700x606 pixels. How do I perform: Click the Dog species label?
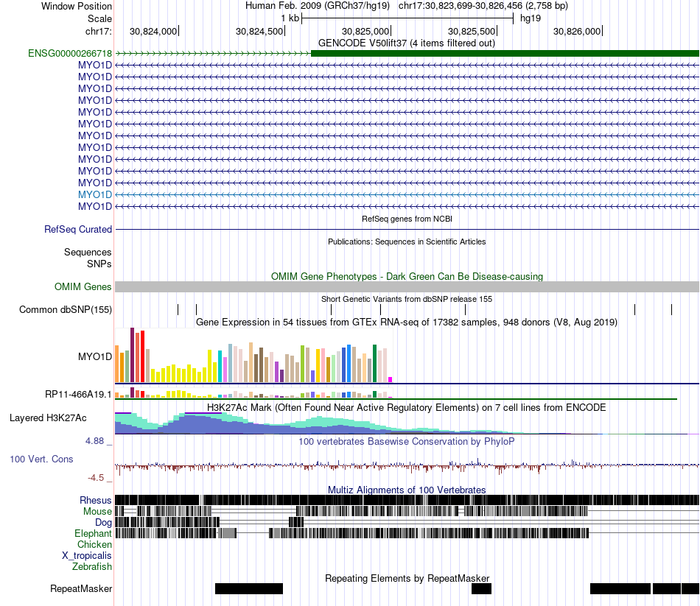click(103, 523)
